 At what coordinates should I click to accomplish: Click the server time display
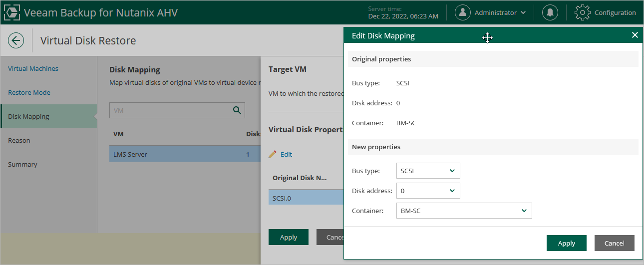click(x=403, y=12)
